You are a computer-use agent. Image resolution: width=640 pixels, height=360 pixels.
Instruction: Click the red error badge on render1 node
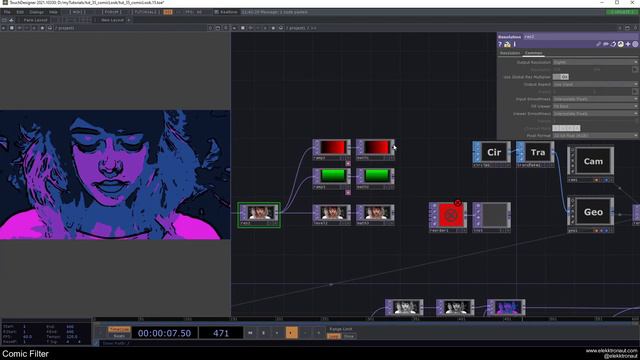coord(458,203)
